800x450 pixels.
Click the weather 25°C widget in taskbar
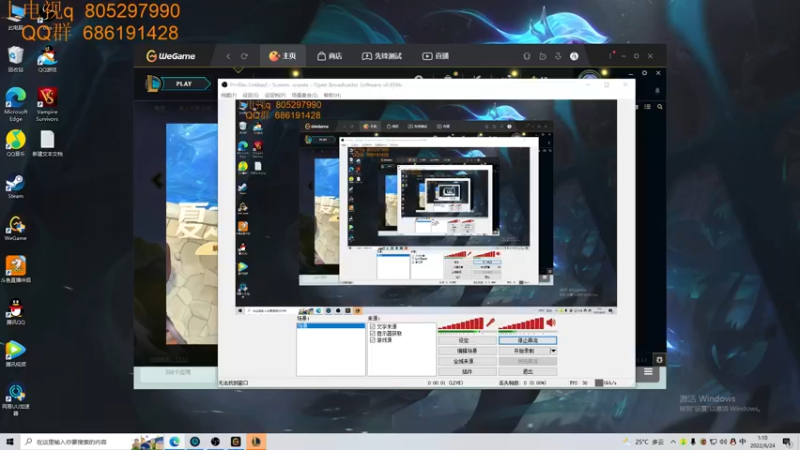click(x=644, y=442)
